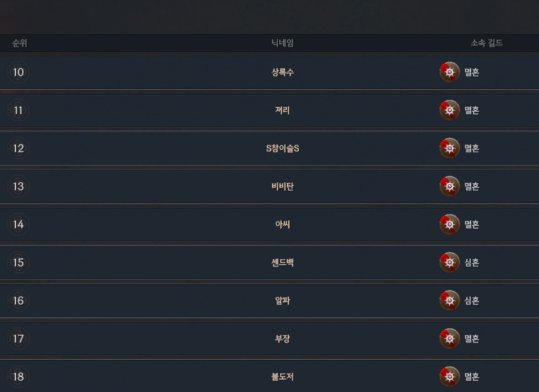Viewport: 539px width, 392px height.
Task: Click the guild emblem beside 져리's guild
Action: [450, 110]
